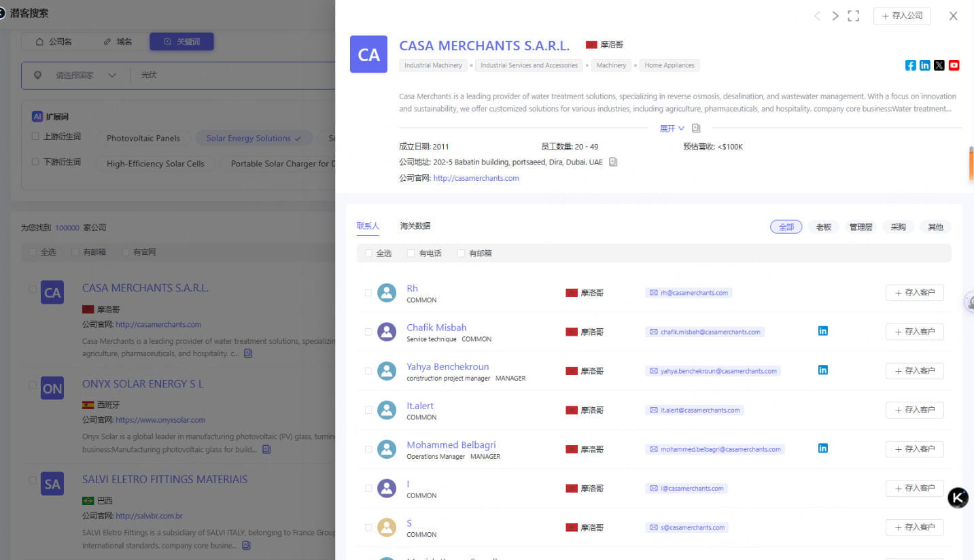The image size is (974, 560).
Task: Click the ON logo for Onyx Solar Energy
Action: point(52,389)
